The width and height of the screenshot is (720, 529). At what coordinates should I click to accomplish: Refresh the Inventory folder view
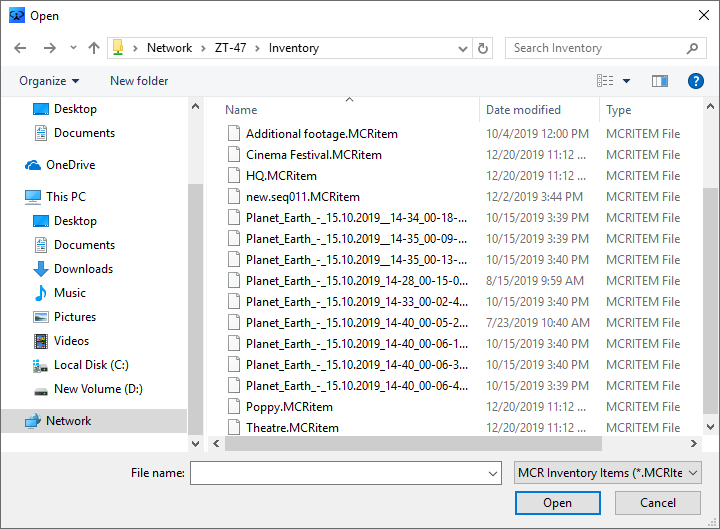coord(483,48)
